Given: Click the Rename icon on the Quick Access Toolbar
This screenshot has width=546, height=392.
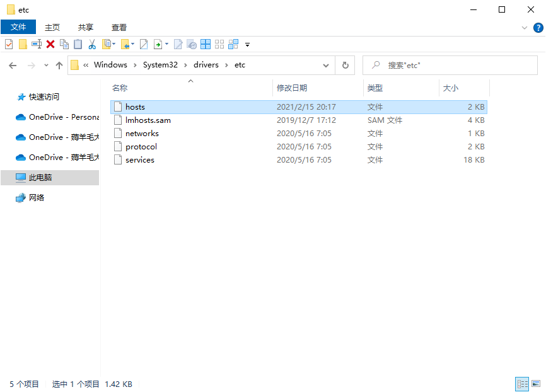Looking at the screenshot, I should [38, 44].
